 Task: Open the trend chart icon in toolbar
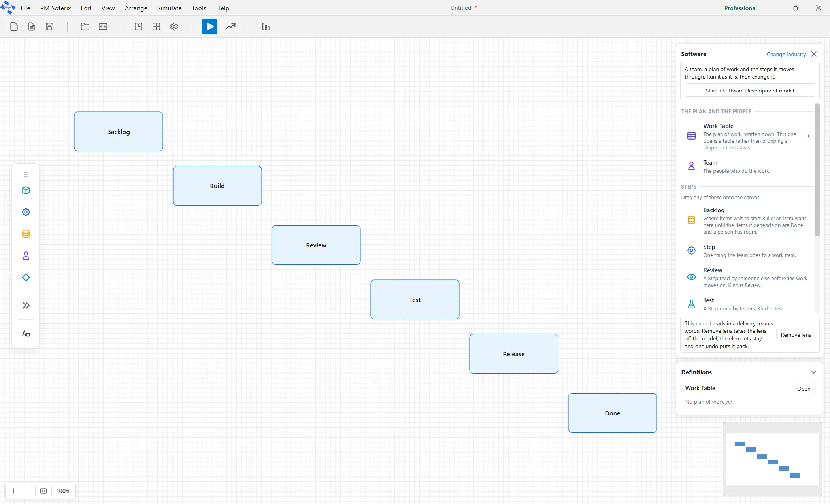coord(230,26)
